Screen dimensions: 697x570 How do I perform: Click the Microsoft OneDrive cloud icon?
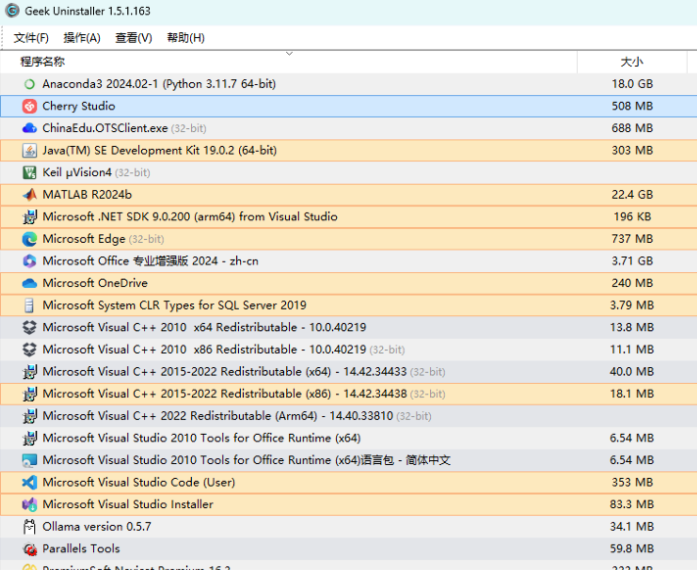(x=29, y=283)
